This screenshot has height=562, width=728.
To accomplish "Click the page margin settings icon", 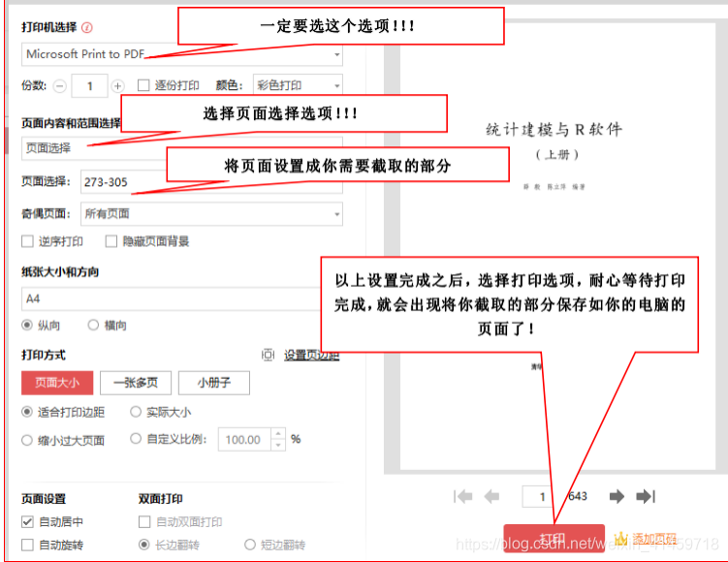I will click(x=268, y=355).
